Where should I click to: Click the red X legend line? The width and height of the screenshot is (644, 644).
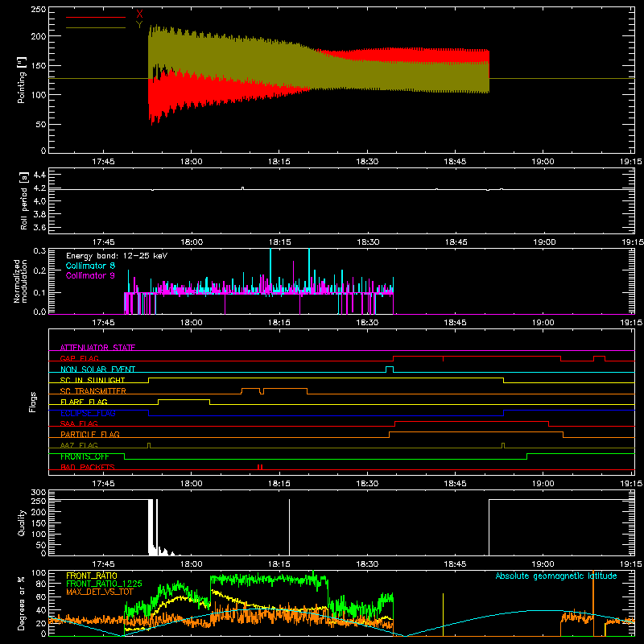(96, 17)
